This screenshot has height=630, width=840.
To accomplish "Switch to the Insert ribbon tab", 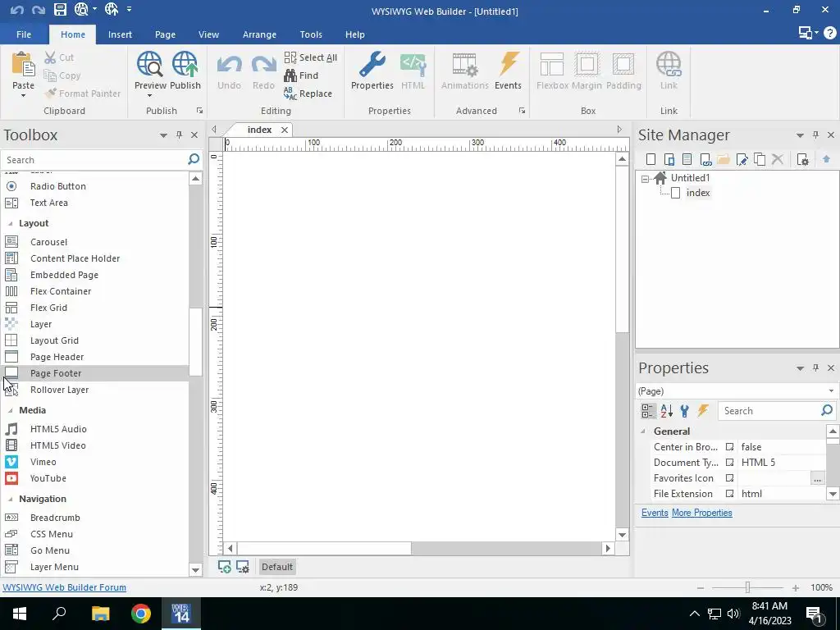I will point(120,34).
